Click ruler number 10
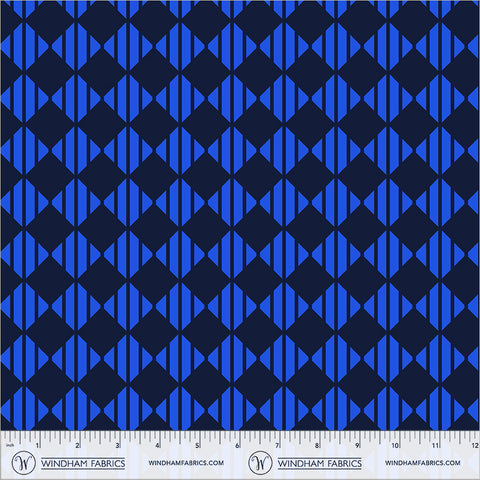 pos(395,446)
